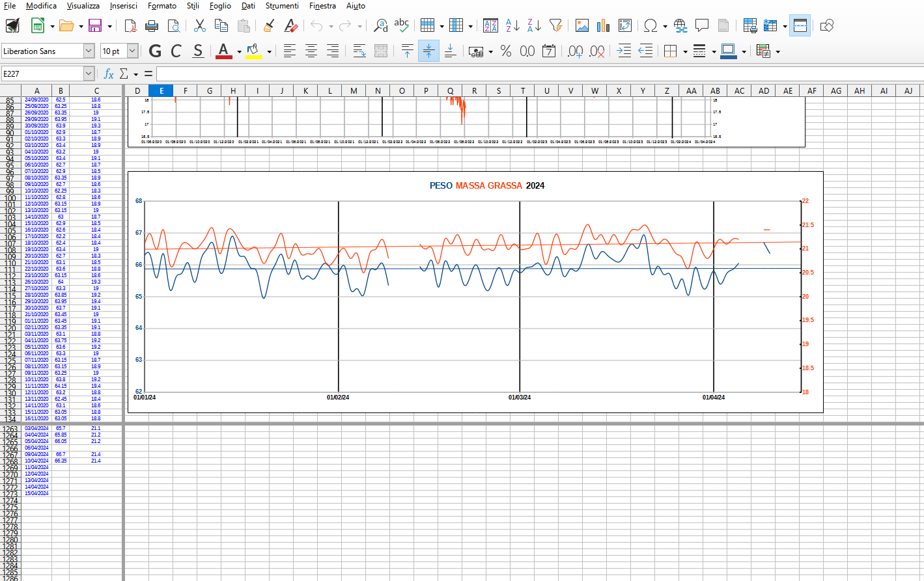Open the Strumenti menu
The width and height of the screenshot is (924, 581).
tap(282, 6)
